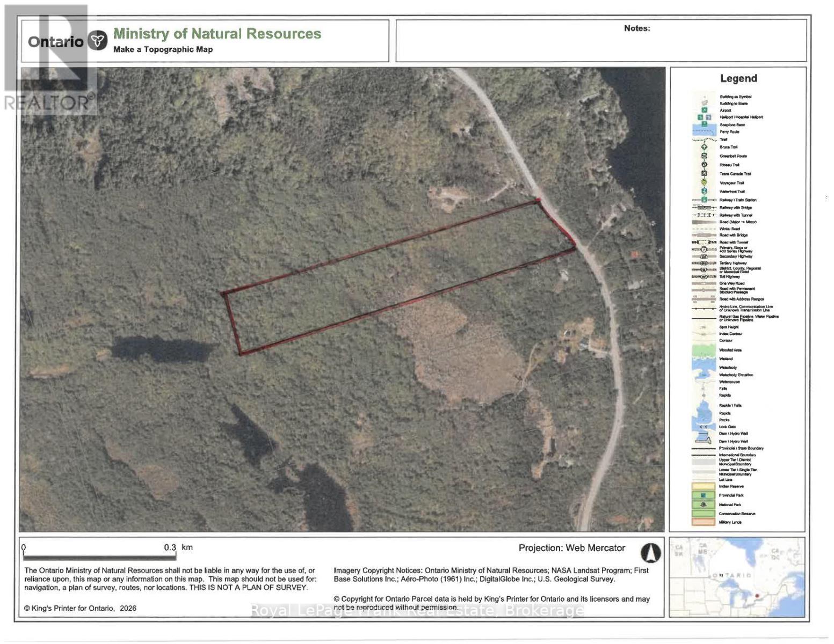Screen dimensions: 834x644
Task: Click the 'Road with Tunnel' legend label
Action: click(734, 242)
